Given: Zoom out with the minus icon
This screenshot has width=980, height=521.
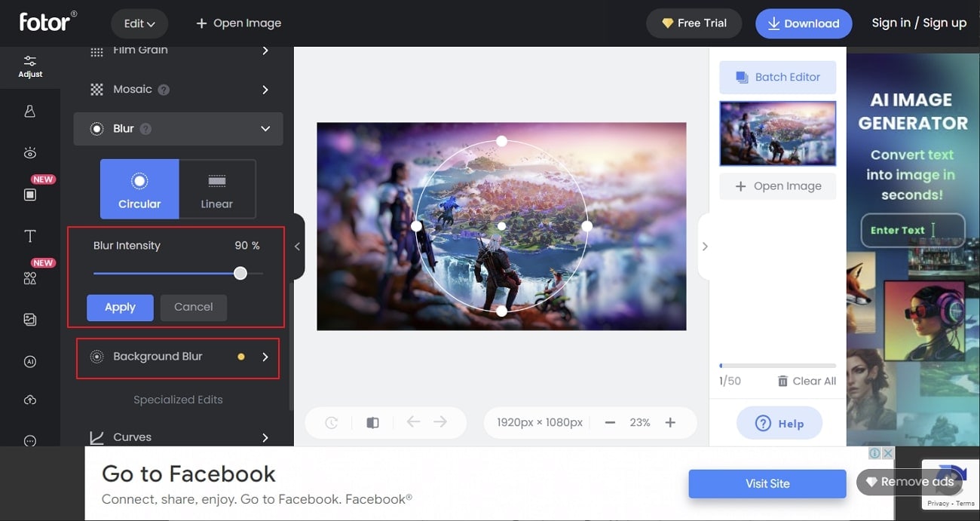Looking at the screenshot, I should coord(611,423).
